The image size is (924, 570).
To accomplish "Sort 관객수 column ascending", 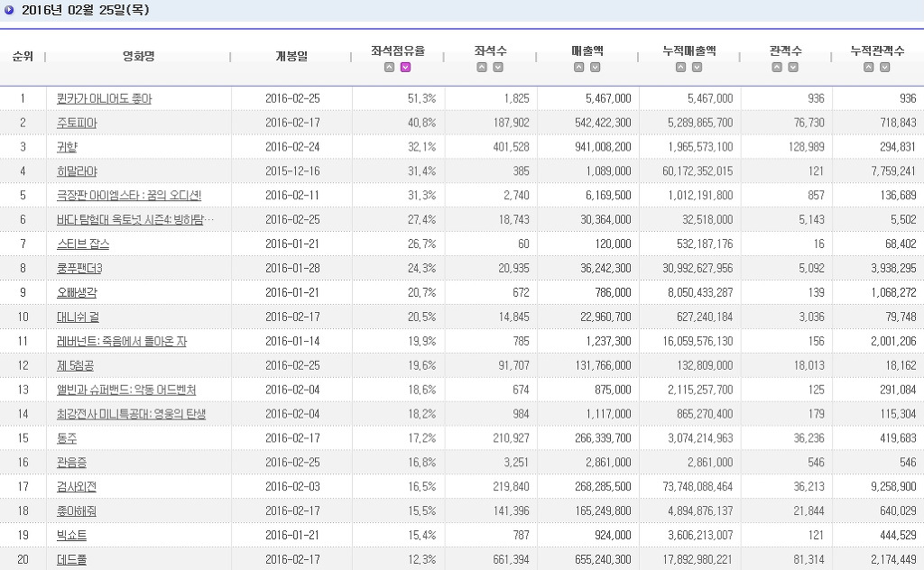I will click(x=777, y=68).
